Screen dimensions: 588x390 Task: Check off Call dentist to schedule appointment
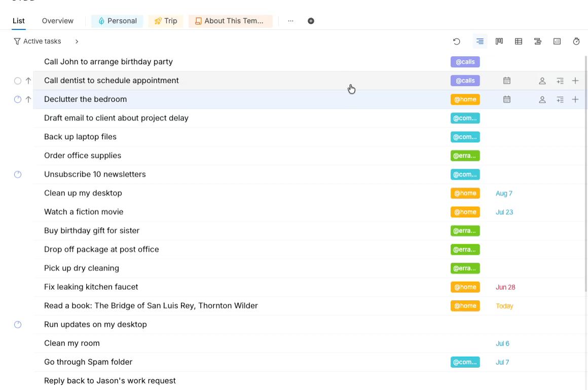click(x=18, y=81)
